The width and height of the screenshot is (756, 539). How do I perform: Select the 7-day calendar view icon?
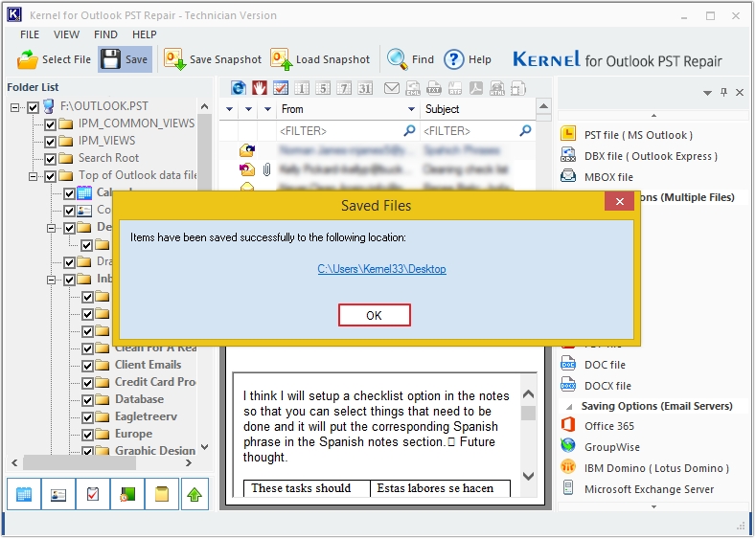click(344, 88)
